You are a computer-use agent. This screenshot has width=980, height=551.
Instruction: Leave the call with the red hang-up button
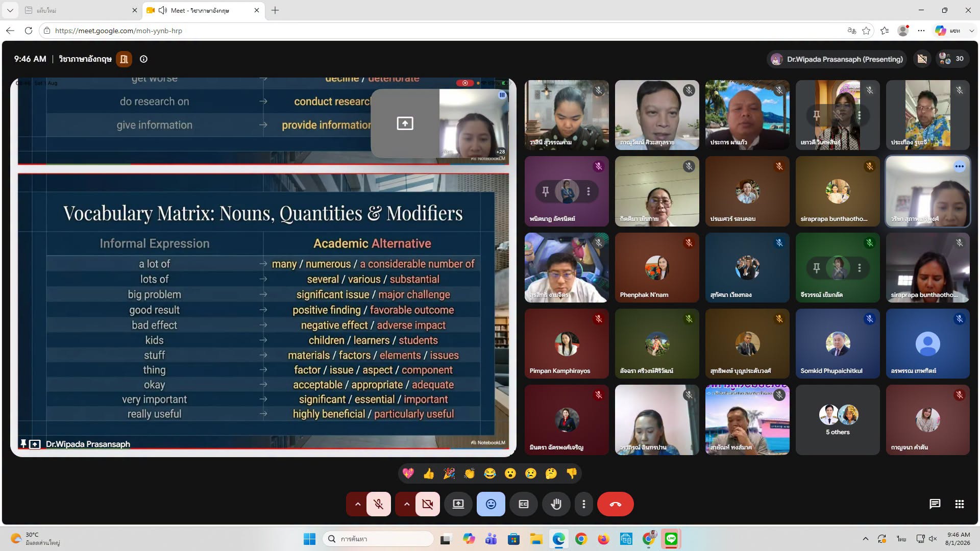tap(616, 504)
